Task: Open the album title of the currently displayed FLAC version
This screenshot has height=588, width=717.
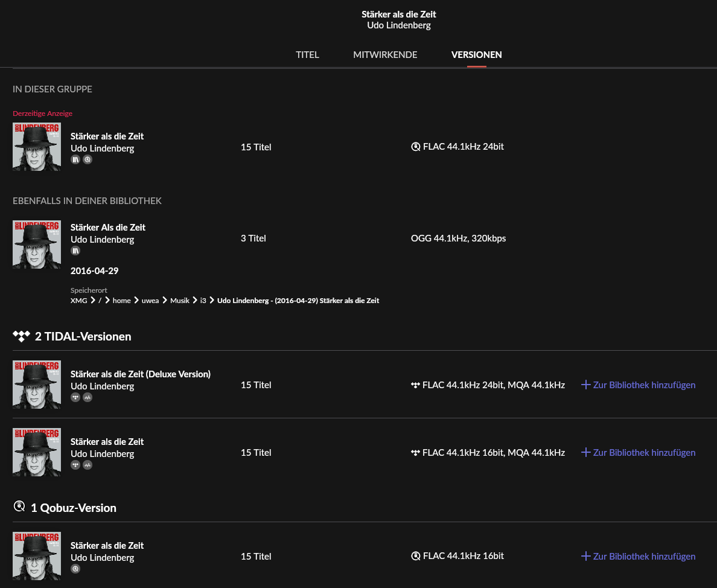Action: click(107, 136)
